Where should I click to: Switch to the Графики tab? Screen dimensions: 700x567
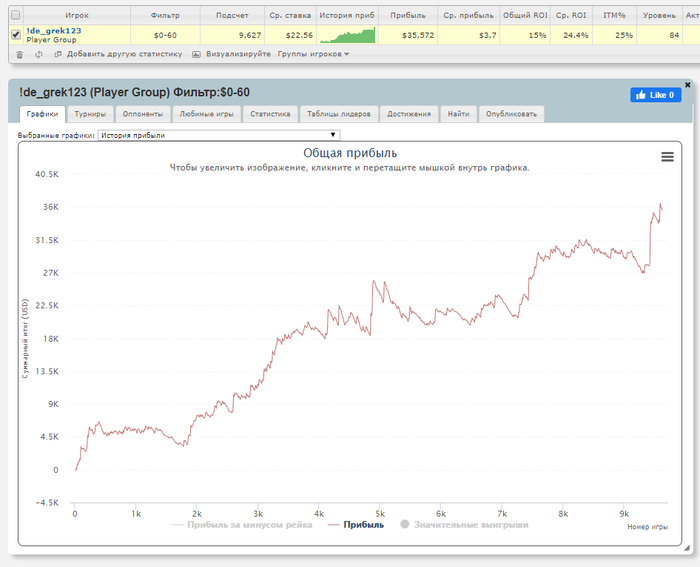tap(42, 114)
